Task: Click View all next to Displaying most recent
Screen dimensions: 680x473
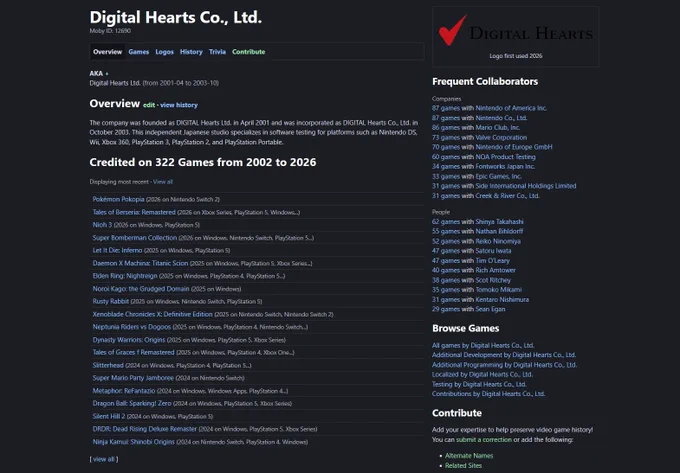Action: pyautogui.click(x=163, y=182)
